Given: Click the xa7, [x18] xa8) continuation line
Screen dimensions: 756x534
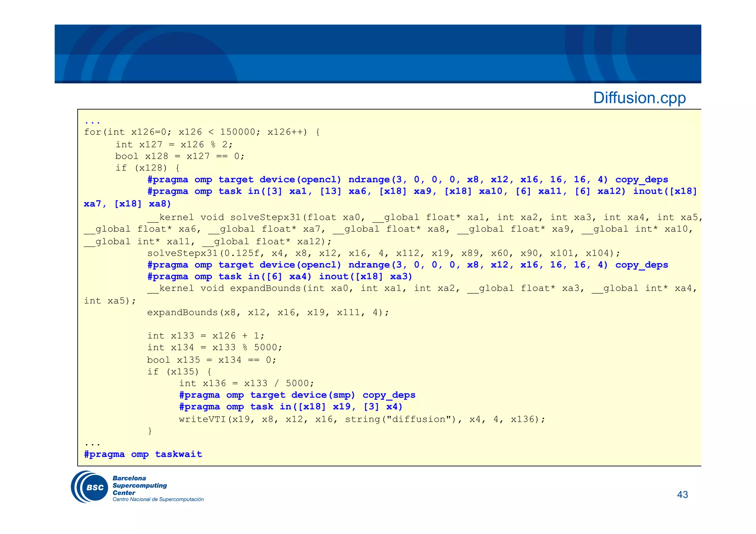Looking at the screenshot, I should click(127, 204).
